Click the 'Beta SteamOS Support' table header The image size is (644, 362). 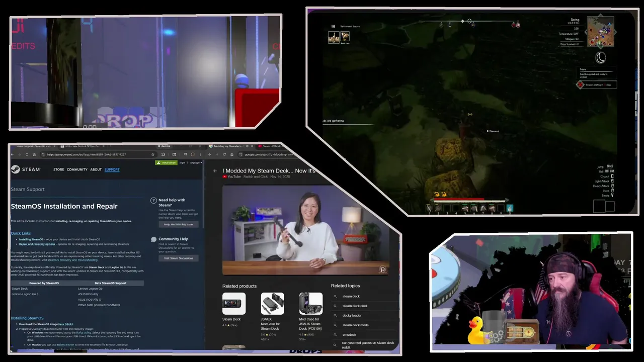tap(110, 283)
